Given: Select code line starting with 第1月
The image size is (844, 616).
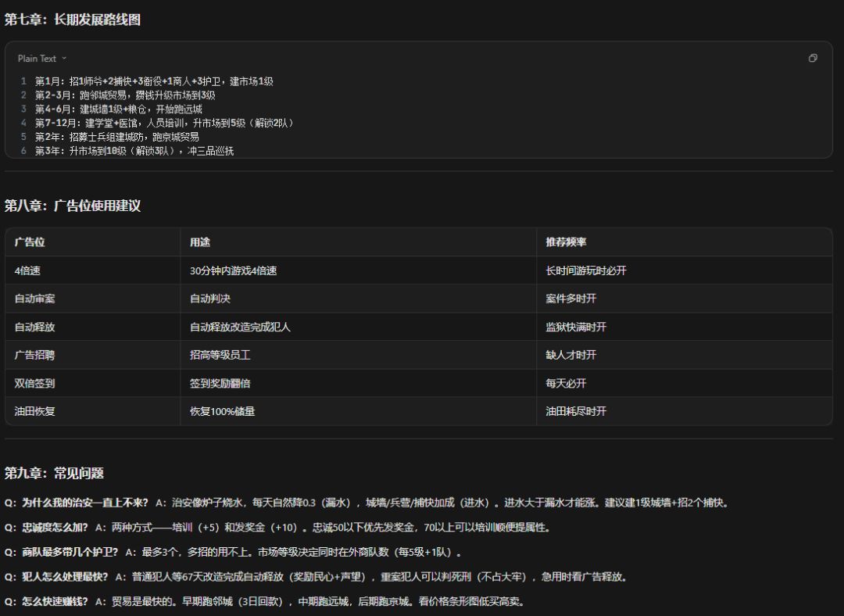Looking at the screenshot, I should pyautogui.click(x=154, y=81).
